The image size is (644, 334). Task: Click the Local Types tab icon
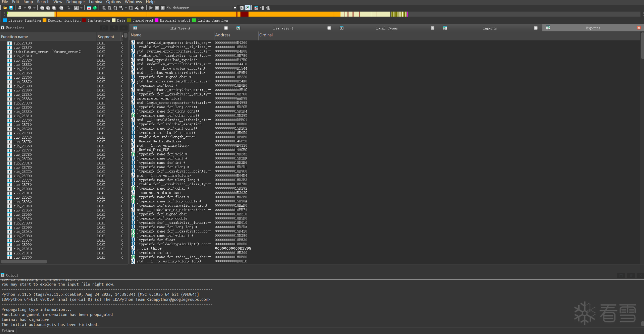341,28
